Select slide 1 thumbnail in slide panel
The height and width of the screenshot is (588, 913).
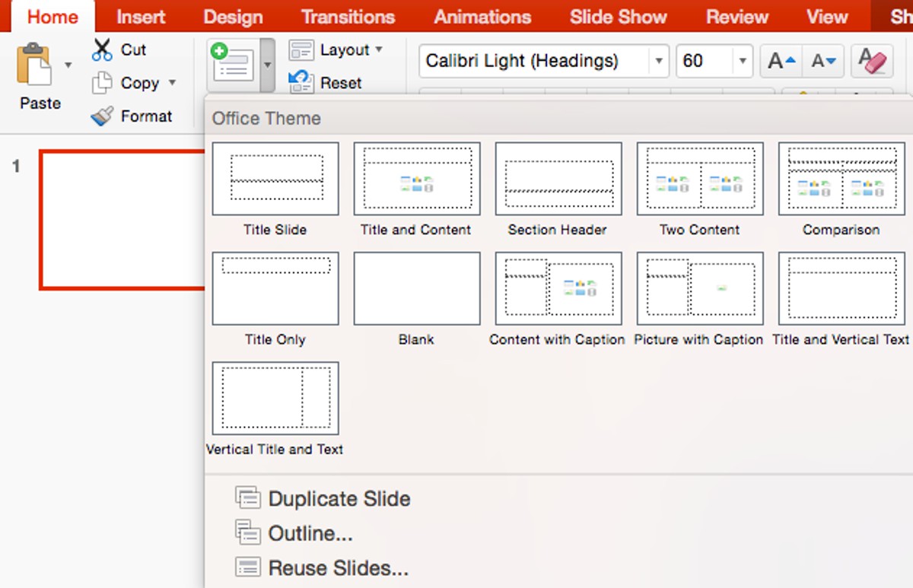122,221
